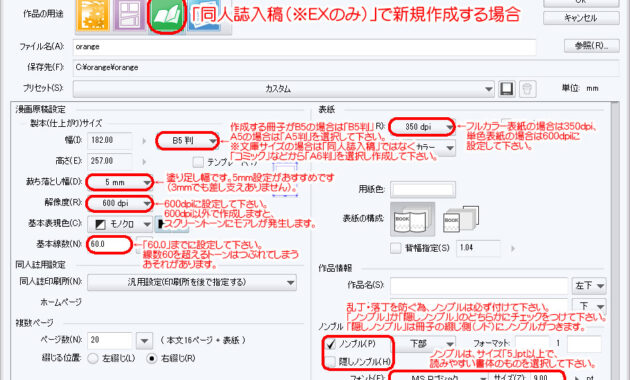Click the settings panel vertical scrollbar
The image size is (630, 380).
(615, 241)
